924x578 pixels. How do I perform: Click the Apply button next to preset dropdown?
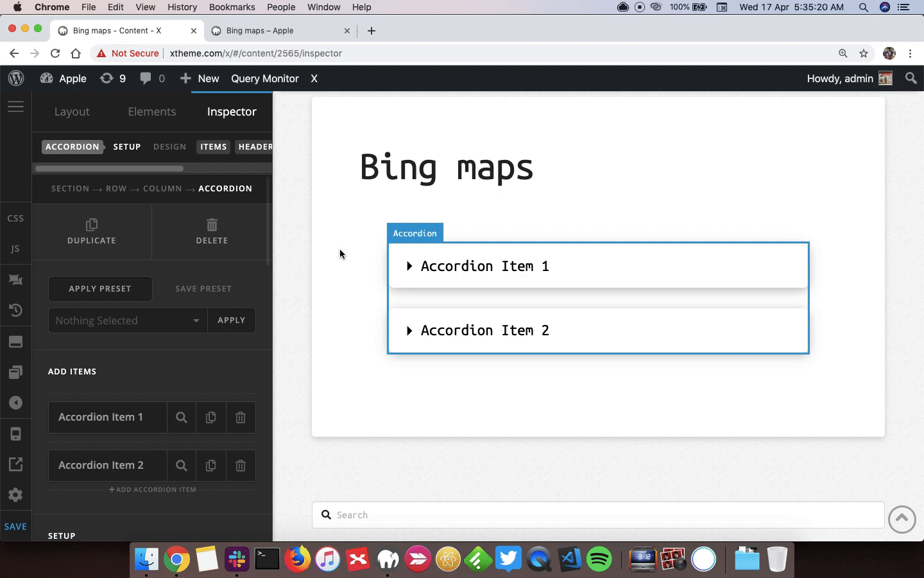pos(232,320)
